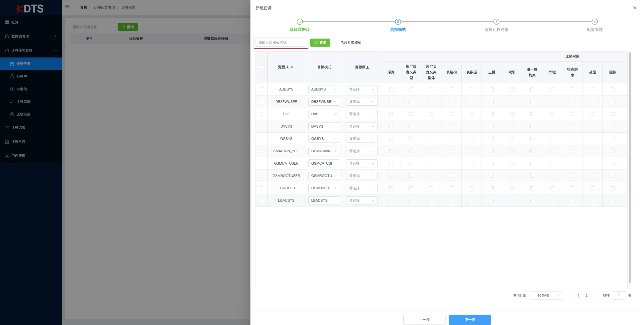Change the 10条/页 page size dropdown
This screenshot has height=325, width=644.
pyautogui.click(x=546, y=295)
